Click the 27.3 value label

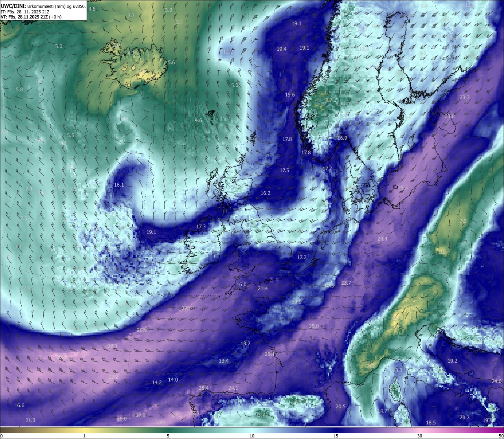(x=112, y=346)
